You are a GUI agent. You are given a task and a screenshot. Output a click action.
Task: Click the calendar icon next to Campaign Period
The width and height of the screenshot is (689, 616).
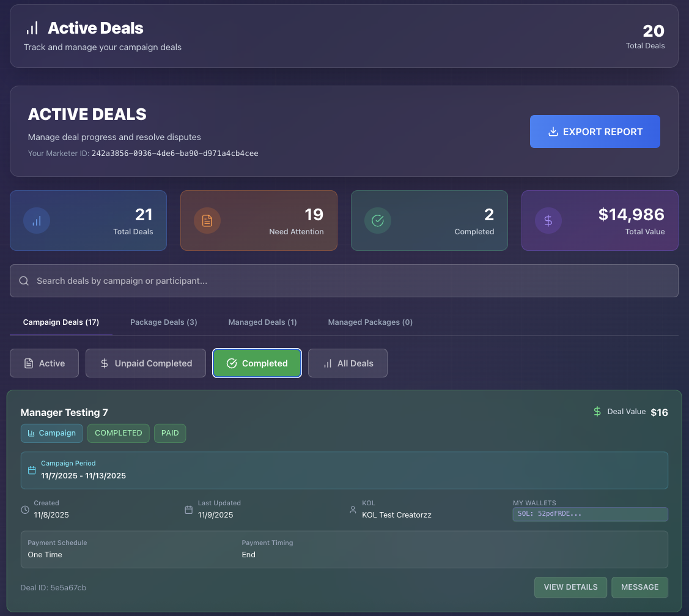pyautogui.click(x=32, y=470)
